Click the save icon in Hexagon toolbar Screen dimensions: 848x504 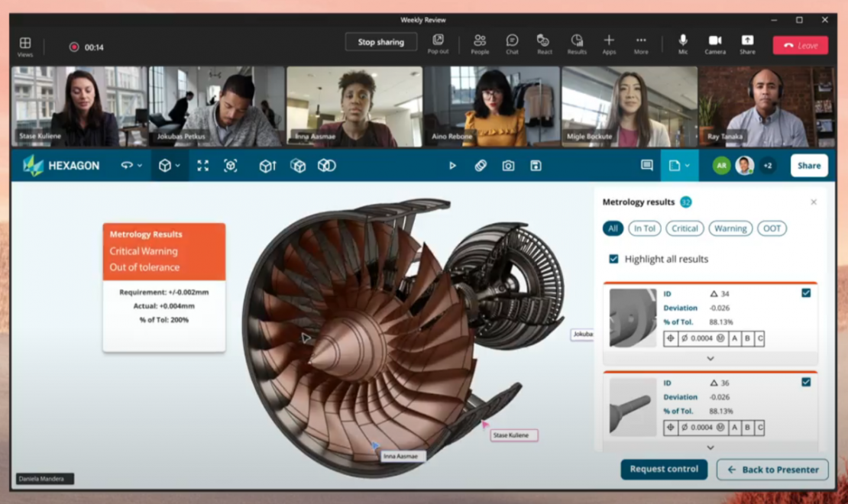pos(536,166)
